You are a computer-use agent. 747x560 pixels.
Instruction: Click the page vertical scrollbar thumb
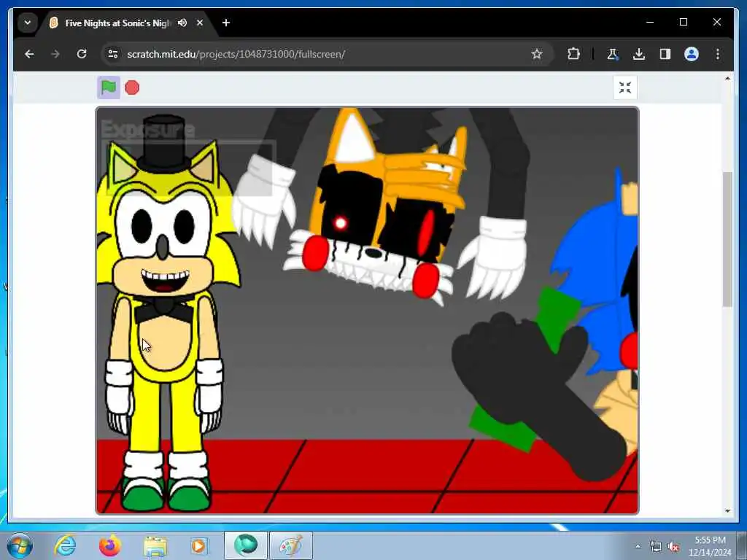coord(727,239)
